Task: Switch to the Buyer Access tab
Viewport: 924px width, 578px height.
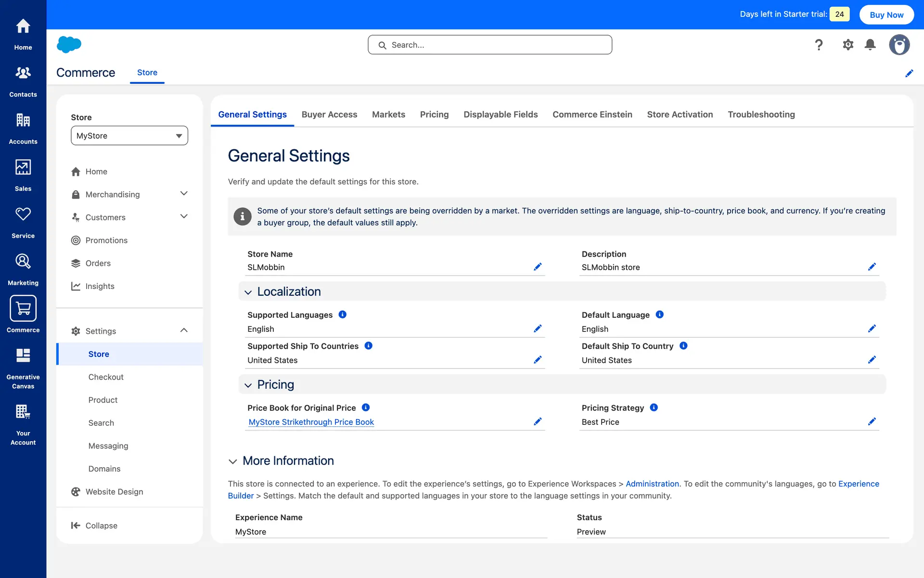Action: coord(329,115)
